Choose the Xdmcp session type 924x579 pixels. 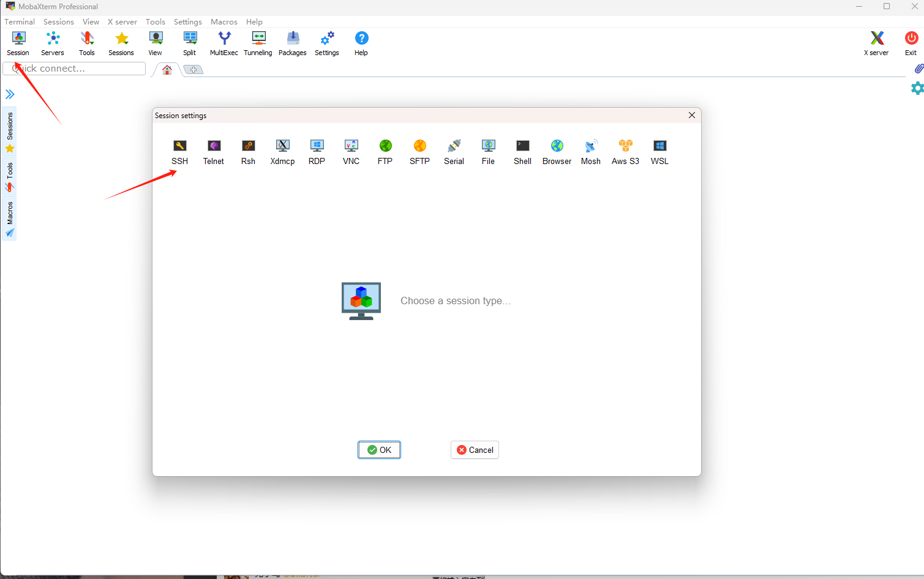click(x=282, y=152)
